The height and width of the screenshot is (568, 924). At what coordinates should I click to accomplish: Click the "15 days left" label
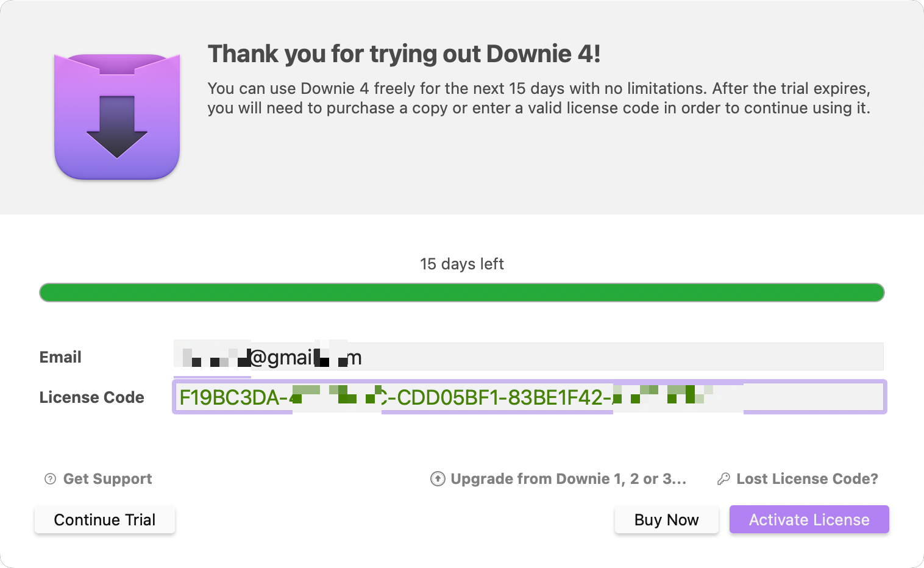(x=461, y=264)
